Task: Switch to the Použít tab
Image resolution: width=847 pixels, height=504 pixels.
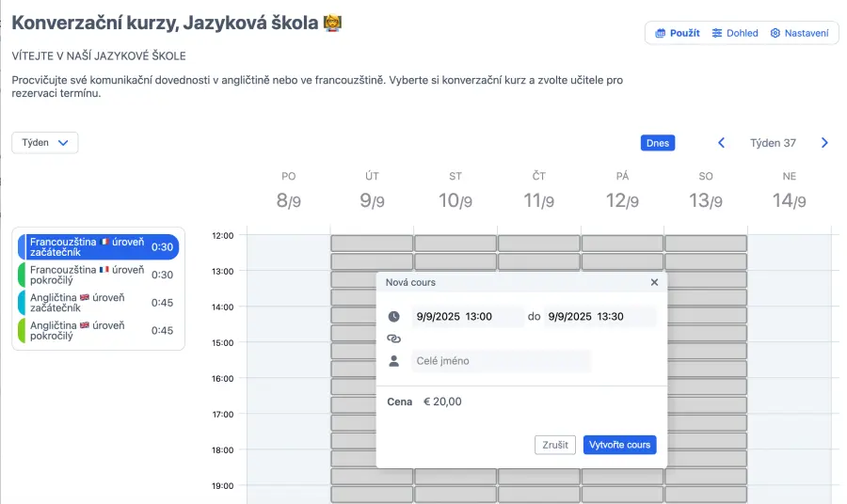Action: tap(678, 33)
